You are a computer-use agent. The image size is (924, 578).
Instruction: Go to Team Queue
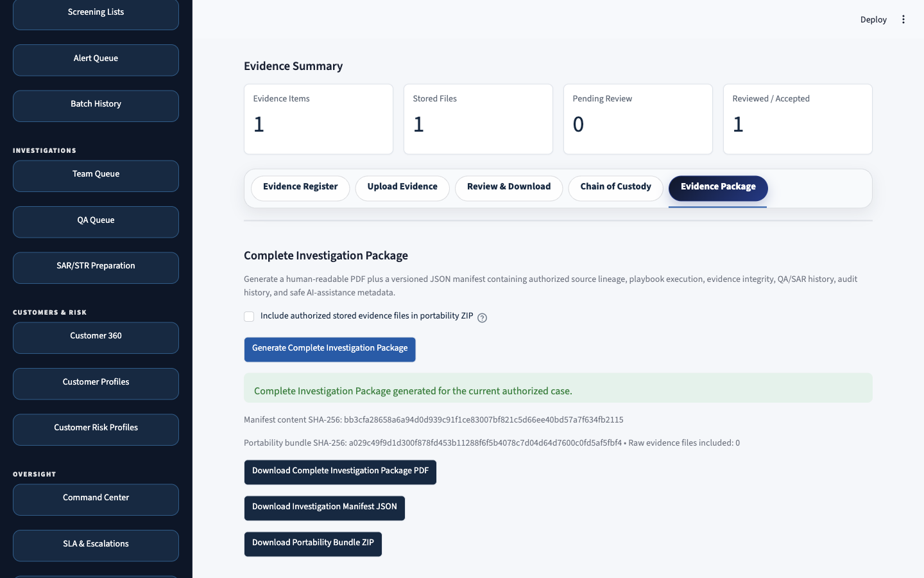coord(96,175)
